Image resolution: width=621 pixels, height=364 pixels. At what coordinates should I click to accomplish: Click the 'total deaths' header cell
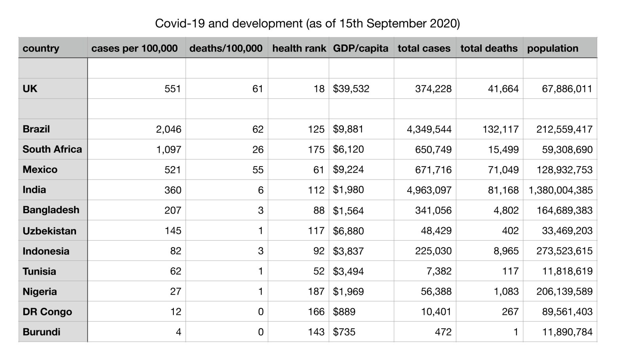point(489,48)
